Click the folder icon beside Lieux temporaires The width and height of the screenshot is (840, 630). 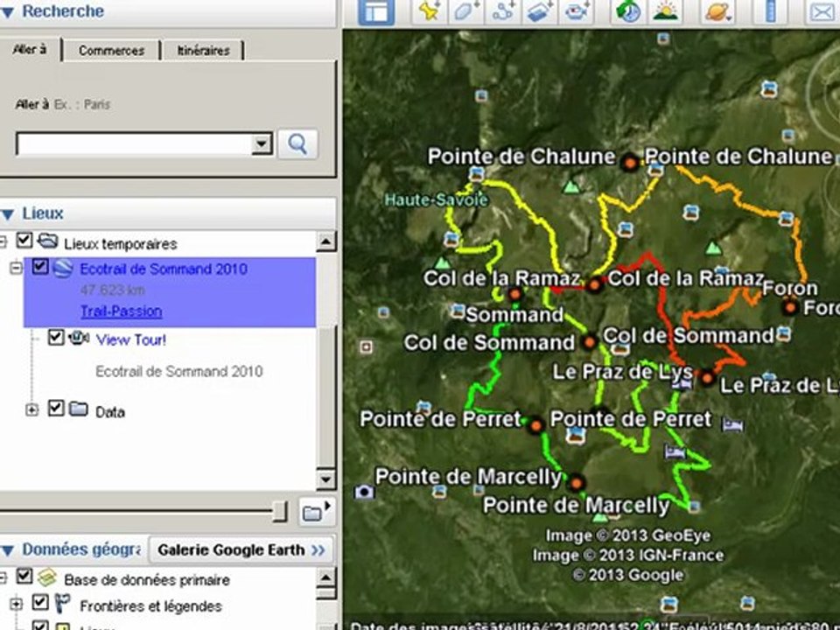coord(47,241)
